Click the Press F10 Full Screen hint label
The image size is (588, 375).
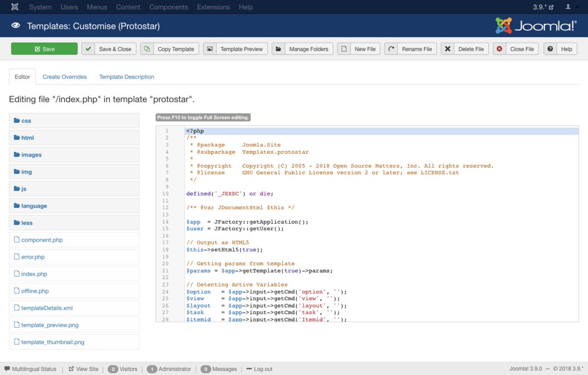203,117
